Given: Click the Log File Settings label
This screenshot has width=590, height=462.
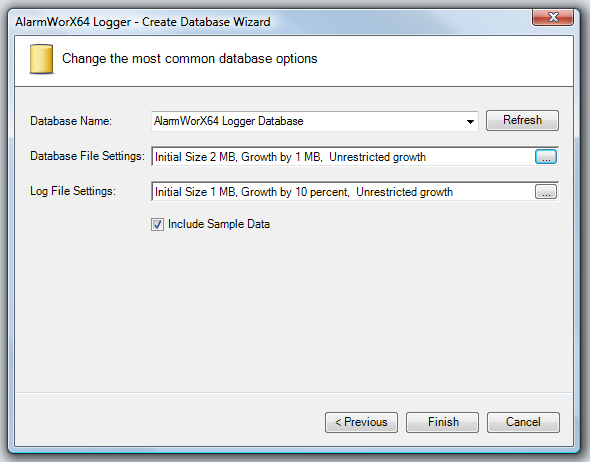Looking at the screenshot, I should [x=73, y=191].
